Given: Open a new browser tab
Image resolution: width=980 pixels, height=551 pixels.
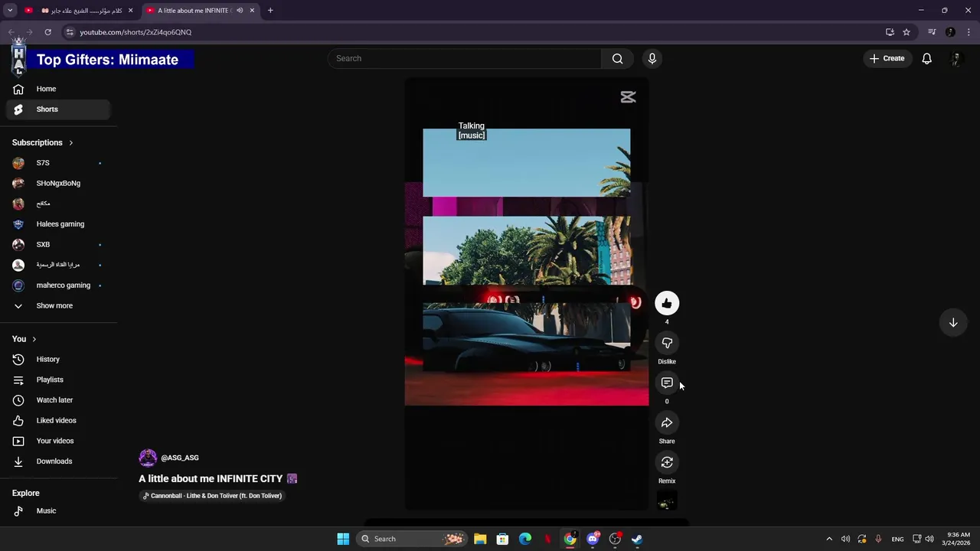Looking at the screenshot, I should [x=270, y=11].
